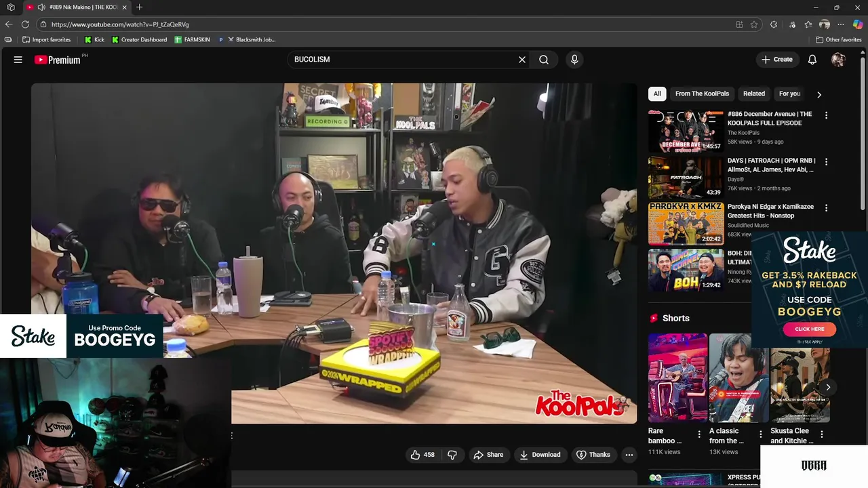Screen dimensions: 868x488
Task: Open the FARMSKIN bookmark
Action: point(192,40)
